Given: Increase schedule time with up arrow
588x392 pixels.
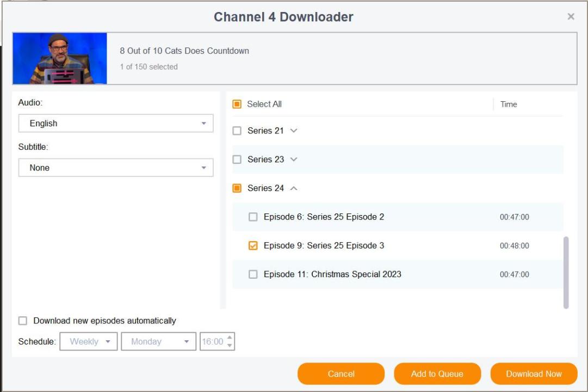Looking at the screenshot, I should click(230, 338).
